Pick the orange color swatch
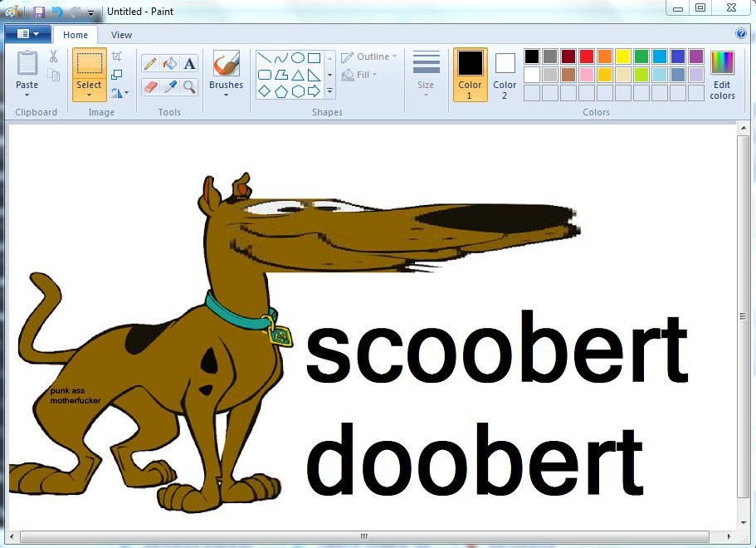Screen dimensions: 756x548 coord(605,56)
